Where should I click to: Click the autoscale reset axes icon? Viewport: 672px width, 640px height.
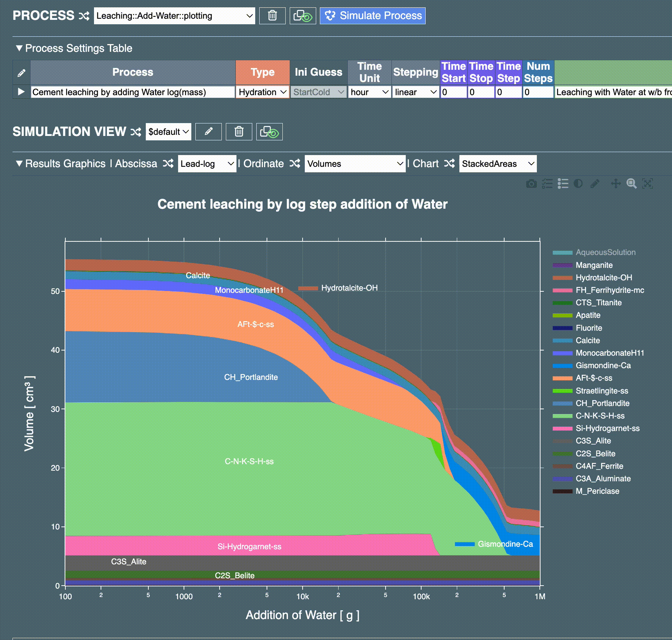click(647, 184)
